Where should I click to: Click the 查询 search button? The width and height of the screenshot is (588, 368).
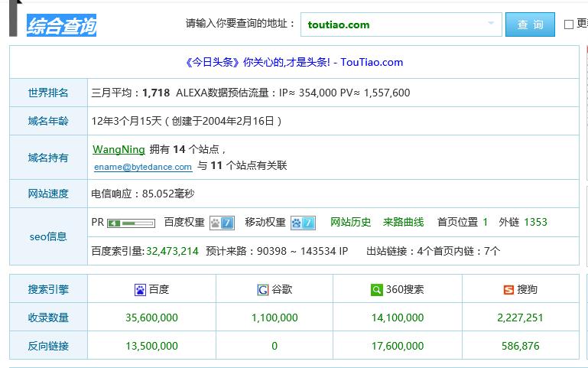[x=530, y=24]
